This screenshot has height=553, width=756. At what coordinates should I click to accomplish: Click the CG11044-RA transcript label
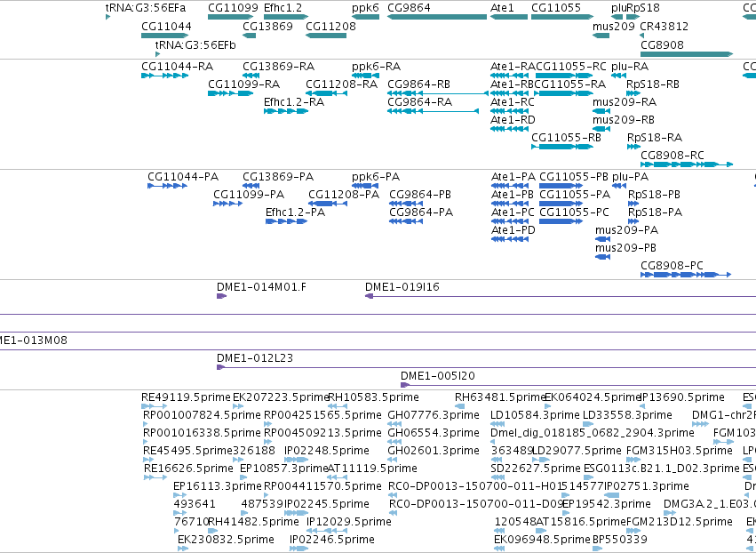pos(177,67)
